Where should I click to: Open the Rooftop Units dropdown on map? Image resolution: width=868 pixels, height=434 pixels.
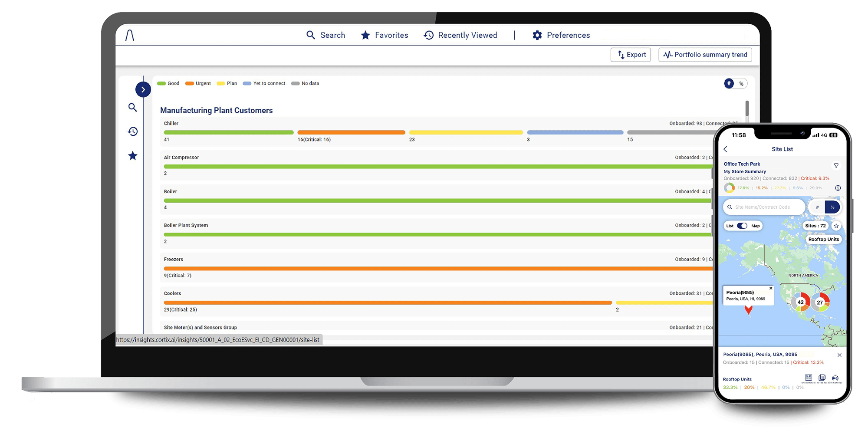(x=823, y=239)
